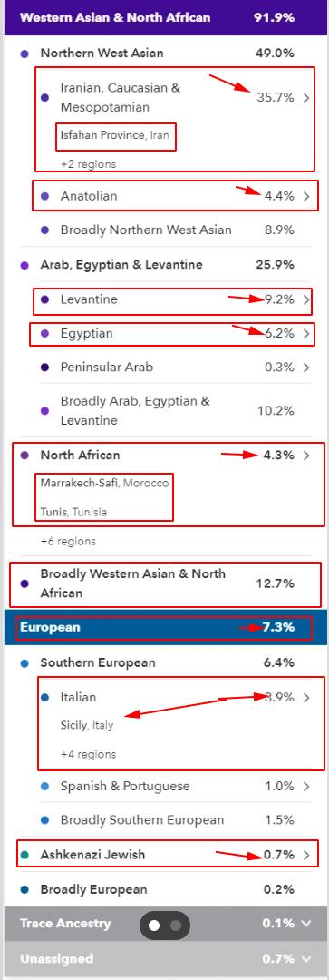329x980 pixels.
Task: Open the Isfahan Province, Iran link
Action: (115, 135)
